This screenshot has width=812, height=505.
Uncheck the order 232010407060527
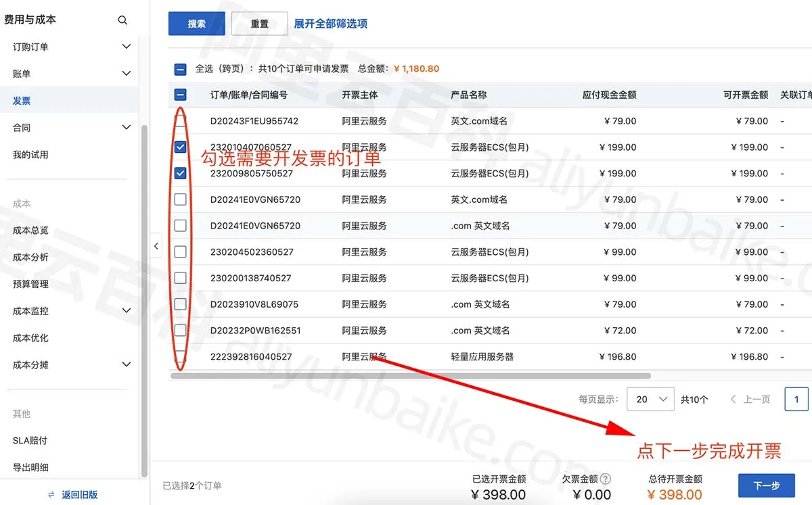pos(180,146)
